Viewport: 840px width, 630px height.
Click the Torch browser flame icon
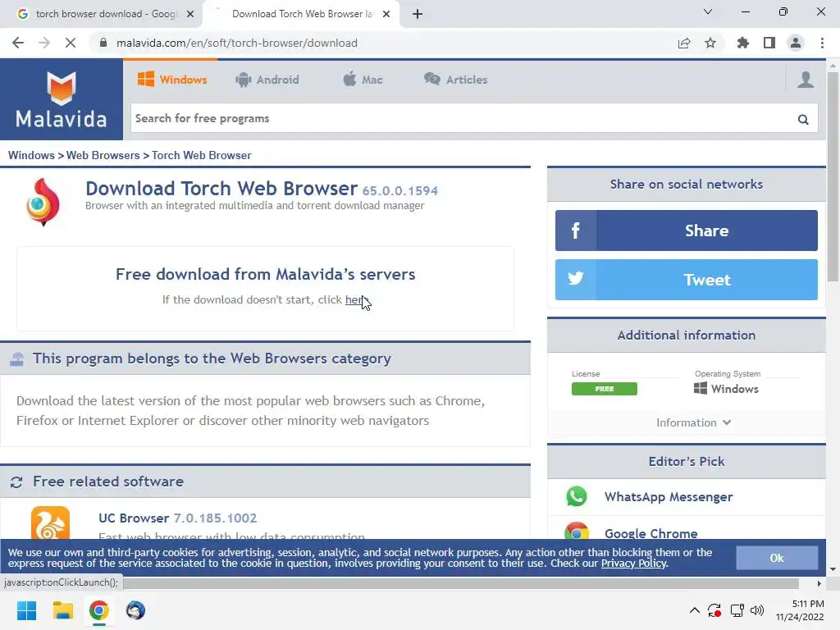[43, 202]
